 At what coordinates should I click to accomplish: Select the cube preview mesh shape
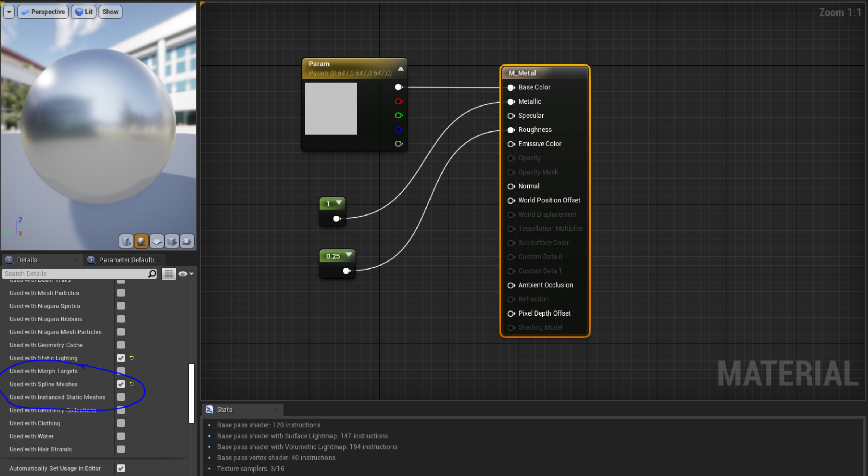(172, 241)
